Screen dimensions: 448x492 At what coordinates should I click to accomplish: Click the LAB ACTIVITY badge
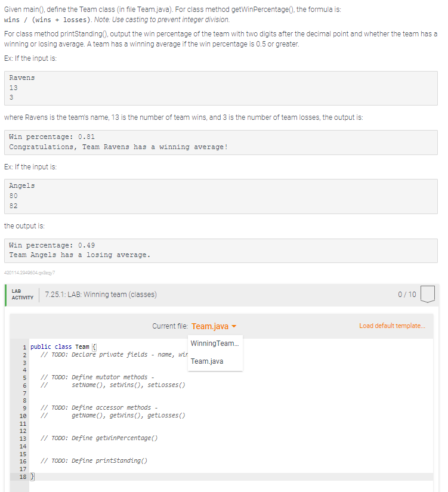[22, 293]
